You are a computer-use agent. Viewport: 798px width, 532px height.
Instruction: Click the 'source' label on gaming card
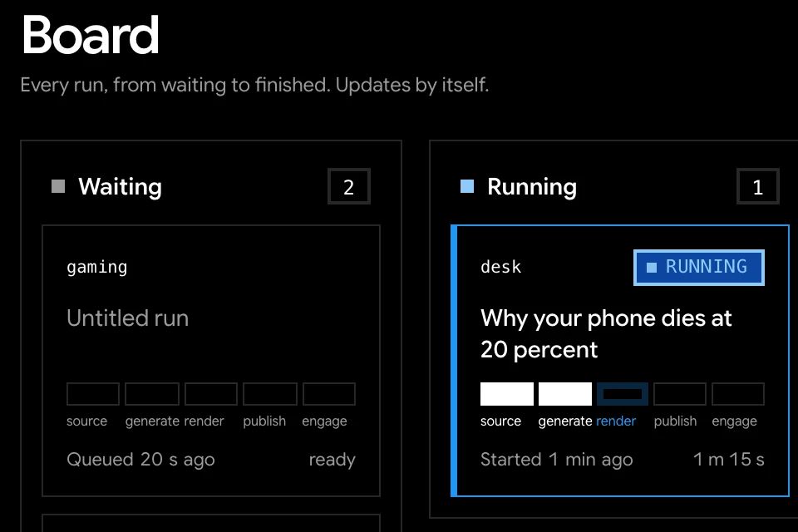coord(86,421)
